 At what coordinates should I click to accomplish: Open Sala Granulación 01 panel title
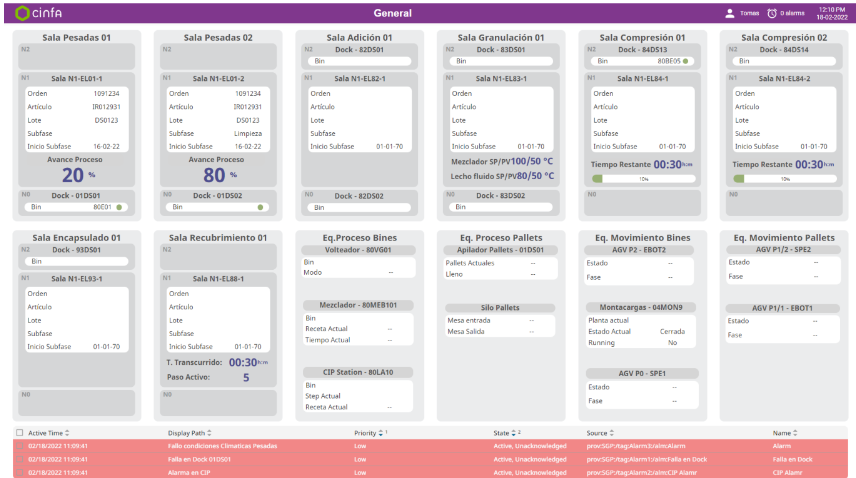click(x=501, y=38)
